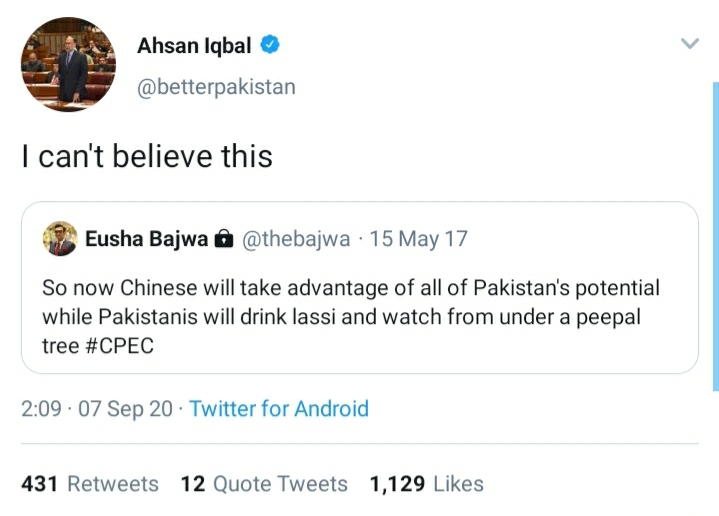Click the verified badge beside Ahsan Iqbal
The width and height of the screenshot is (719, 516).
pyautogui.click(x=270, y=44)
